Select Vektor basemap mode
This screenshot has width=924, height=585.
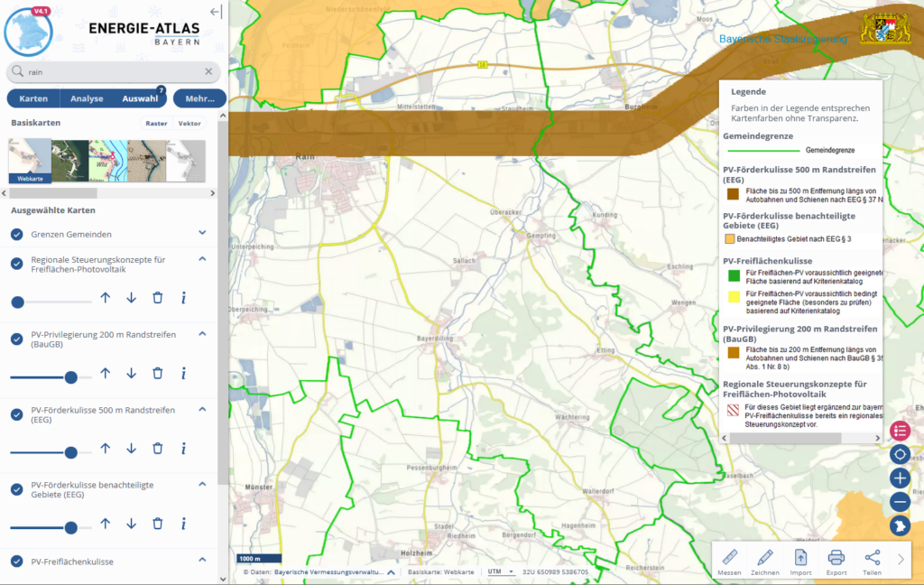[189, 124]
